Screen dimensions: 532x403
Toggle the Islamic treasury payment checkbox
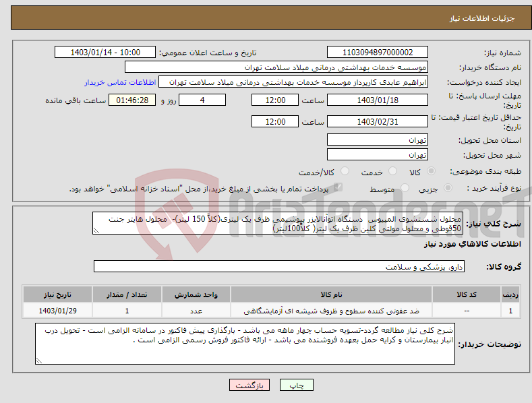click(x=338, y=187)
